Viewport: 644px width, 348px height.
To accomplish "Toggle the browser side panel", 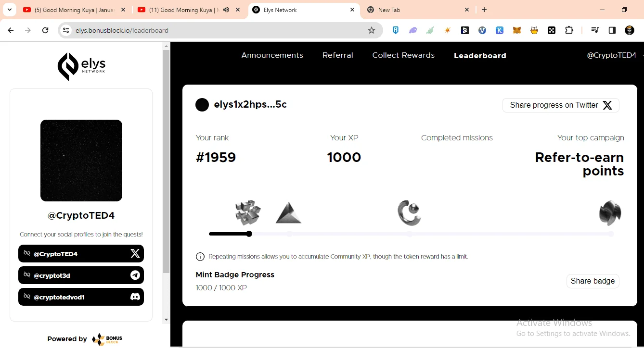I will (x=612, y=30).
